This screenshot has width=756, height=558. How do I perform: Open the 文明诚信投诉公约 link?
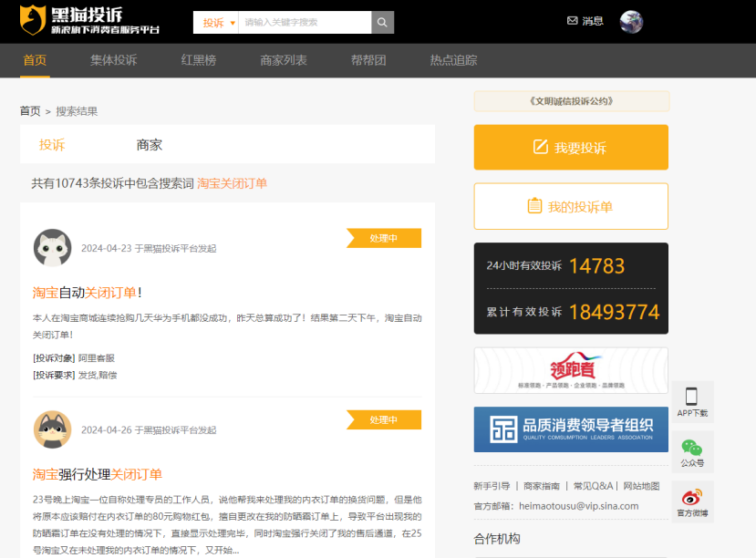pyautogui.click(x=571, y=101)
